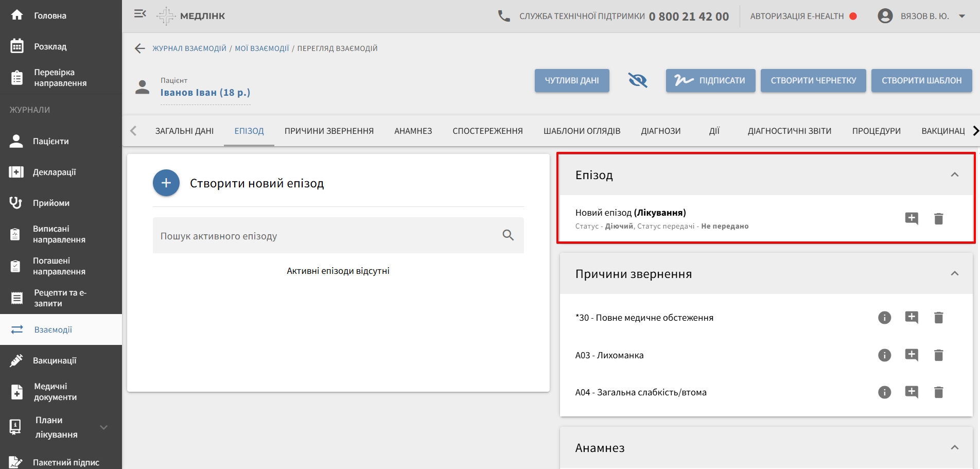
Task: Open the Діагнози tab
Action: click(660, 131)
